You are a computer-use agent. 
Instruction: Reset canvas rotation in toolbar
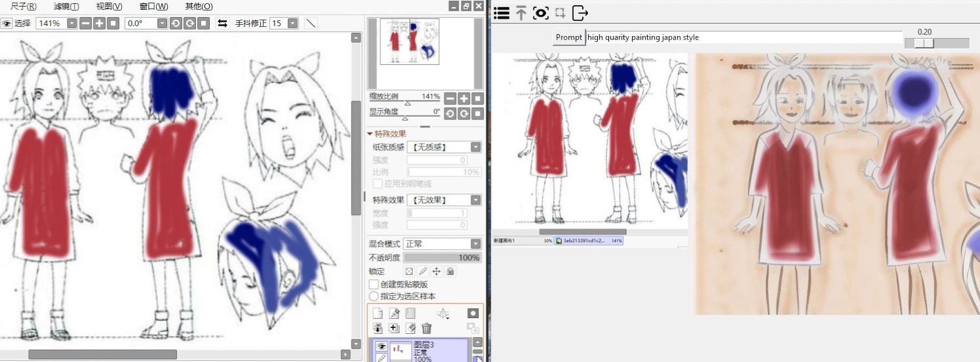[204, 24]
